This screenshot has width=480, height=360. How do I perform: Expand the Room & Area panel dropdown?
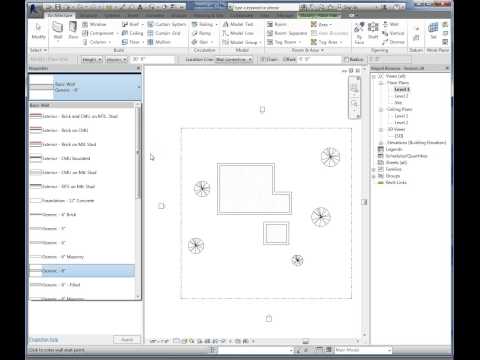click(x=308, y=50)
